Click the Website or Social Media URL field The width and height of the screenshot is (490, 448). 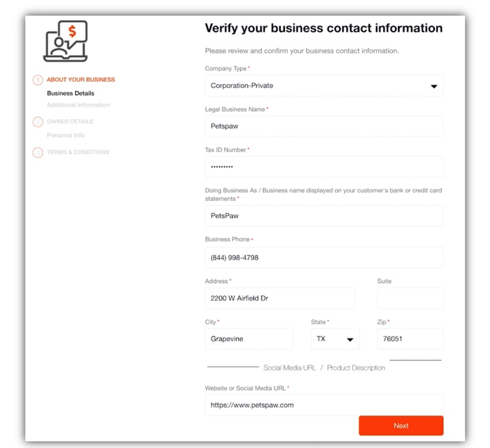[x=324, y=405]
